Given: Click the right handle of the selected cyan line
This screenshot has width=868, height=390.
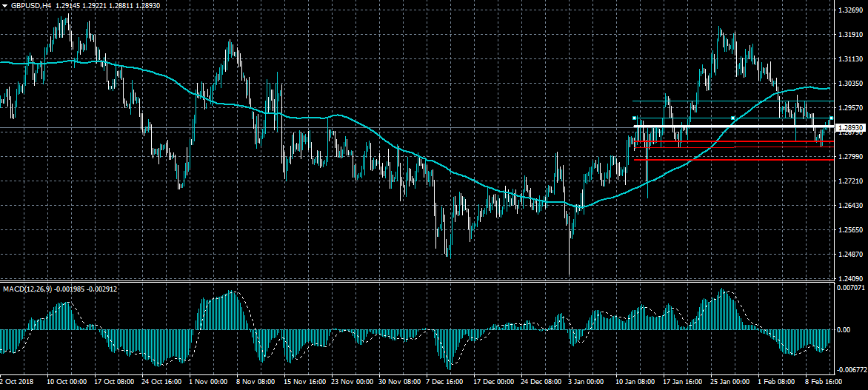Looking at the screenshot, I should 831,118.
